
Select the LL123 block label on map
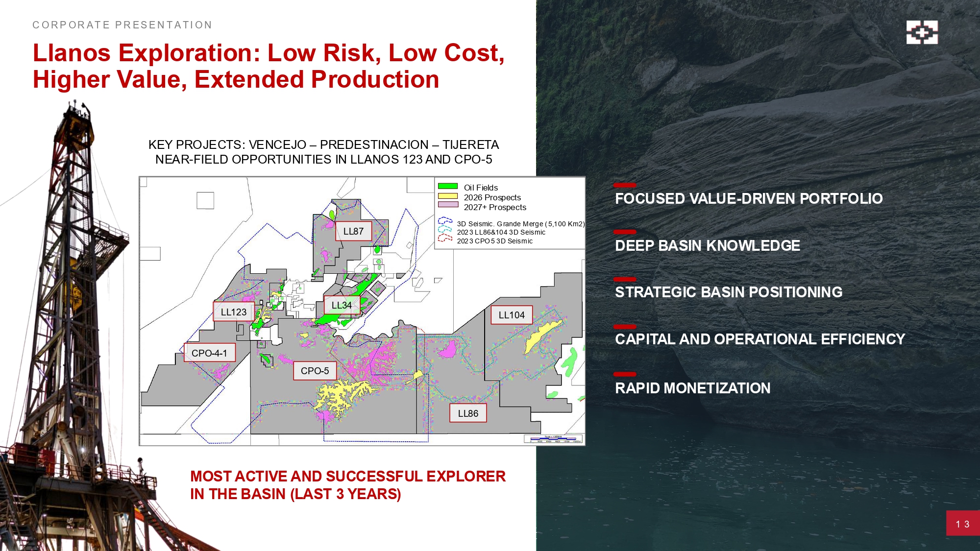(x=234, y=312)
